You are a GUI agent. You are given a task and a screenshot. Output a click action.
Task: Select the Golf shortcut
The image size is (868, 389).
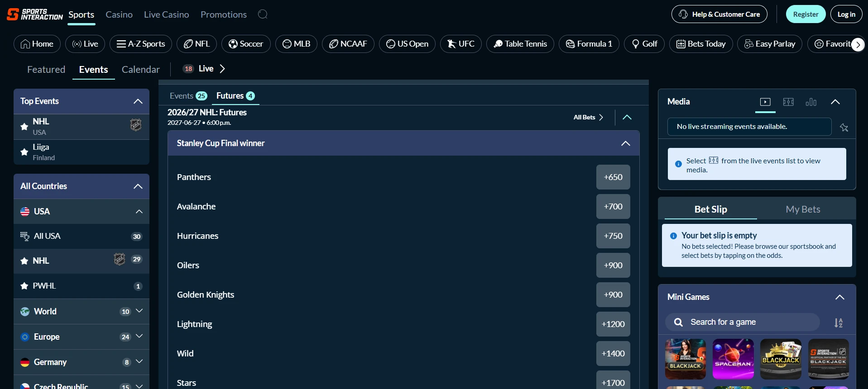click(644, 44)
